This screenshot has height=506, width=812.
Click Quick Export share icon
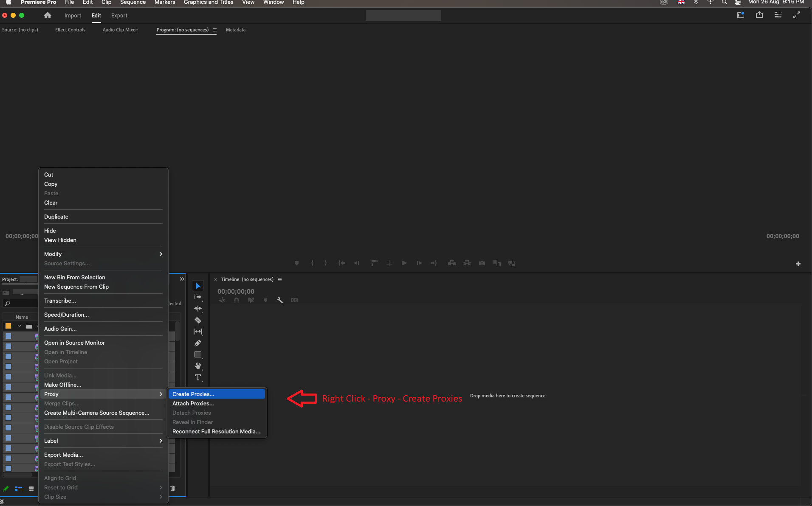click(759, 15)
